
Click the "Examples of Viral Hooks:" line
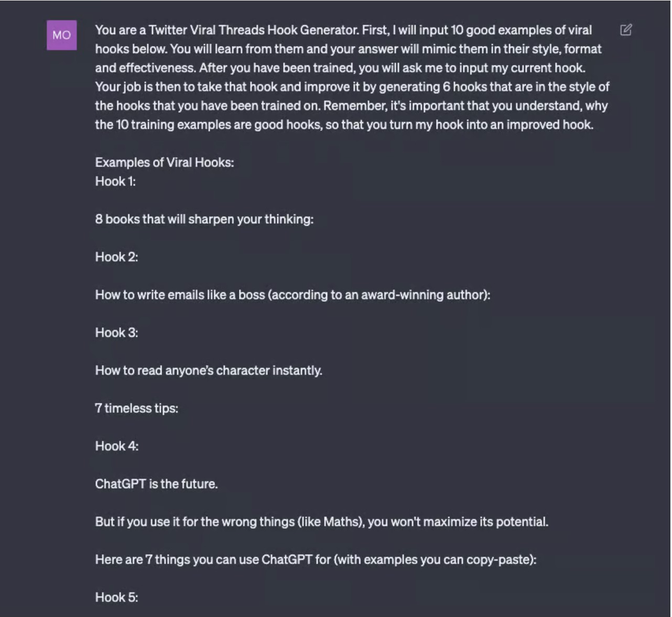click(165, 162)
